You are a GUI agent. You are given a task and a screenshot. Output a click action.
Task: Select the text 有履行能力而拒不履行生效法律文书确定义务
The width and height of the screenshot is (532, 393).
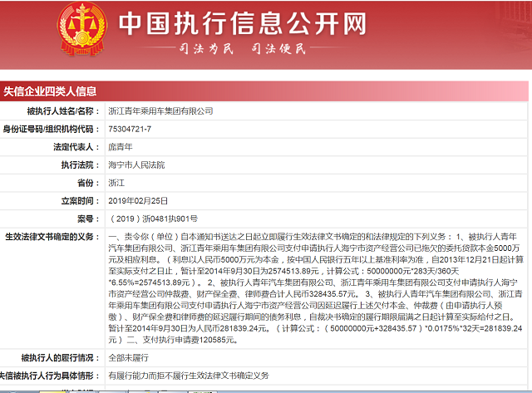[189, 376]
